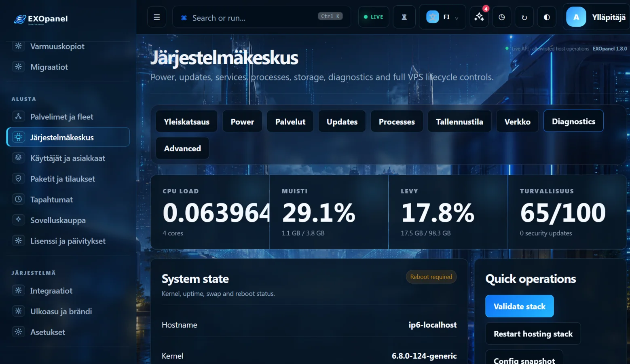Open the Updates tab
630x364 pixels.
pyautogui.click(x=342, y=121)
